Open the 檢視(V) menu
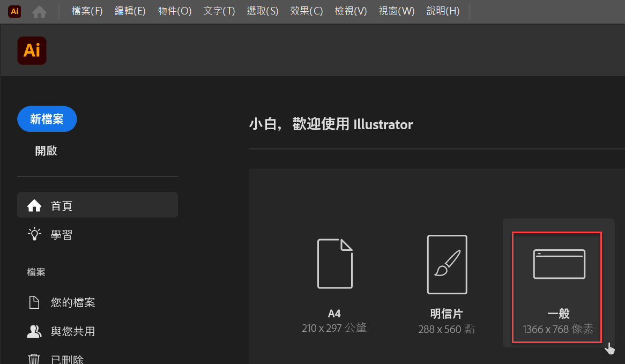Image resolution: width=625 pixels, height=364 pixels. click(351, 11)
